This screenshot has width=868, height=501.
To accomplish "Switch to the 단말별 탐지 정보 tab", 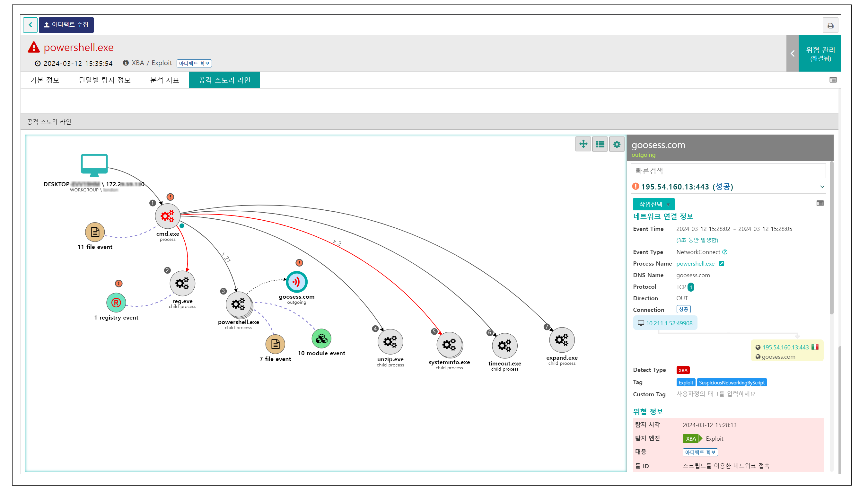I will (x=105, y=80).
